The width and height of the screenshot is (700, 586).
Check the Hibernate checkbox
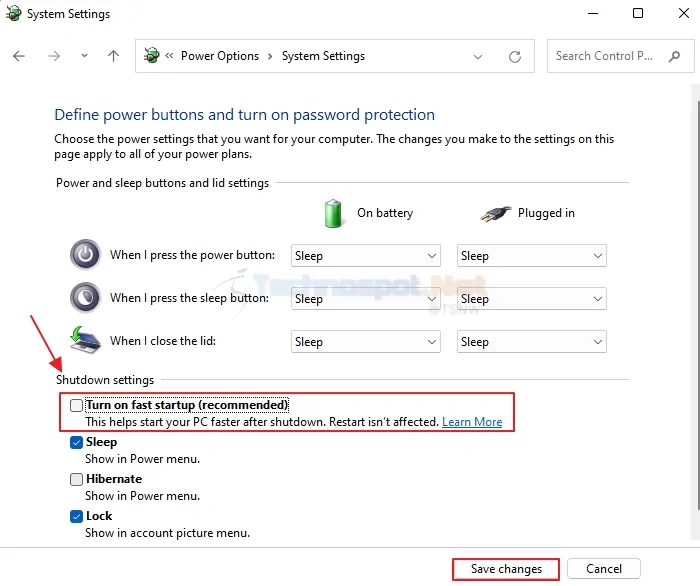point(76,479)
